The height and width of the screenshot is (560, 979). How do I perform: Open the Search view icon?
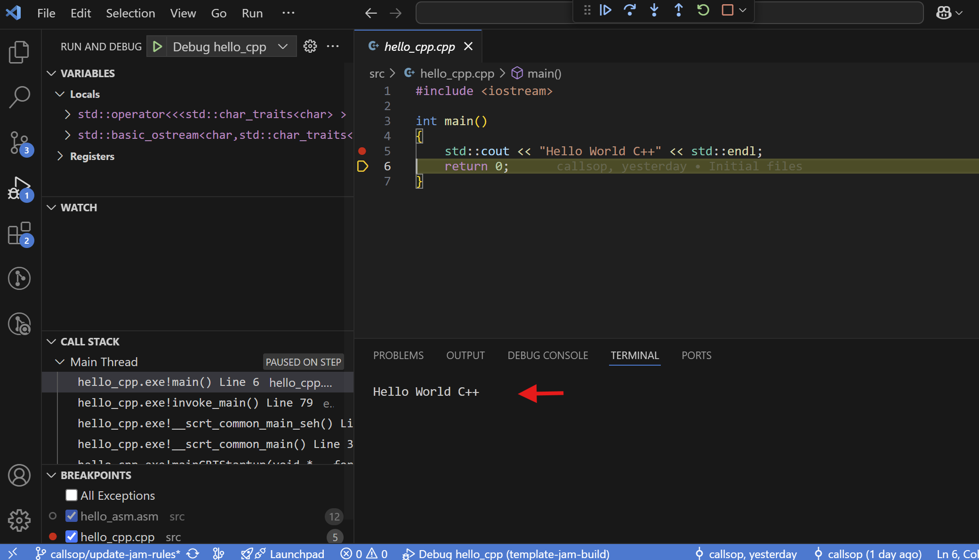(19, 97)
